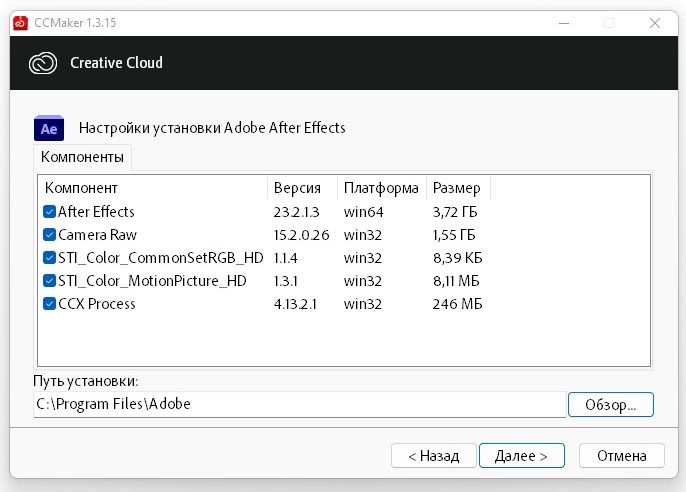Click the 246 МБ size cell

[458, 304]
